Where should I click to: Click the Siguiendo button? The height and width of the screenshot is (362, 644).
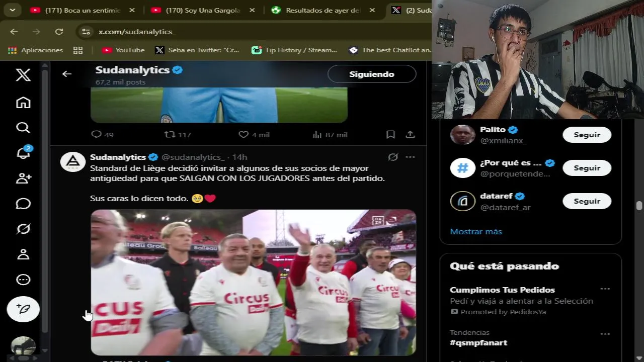pyautogui.click(x=372, y=74)
